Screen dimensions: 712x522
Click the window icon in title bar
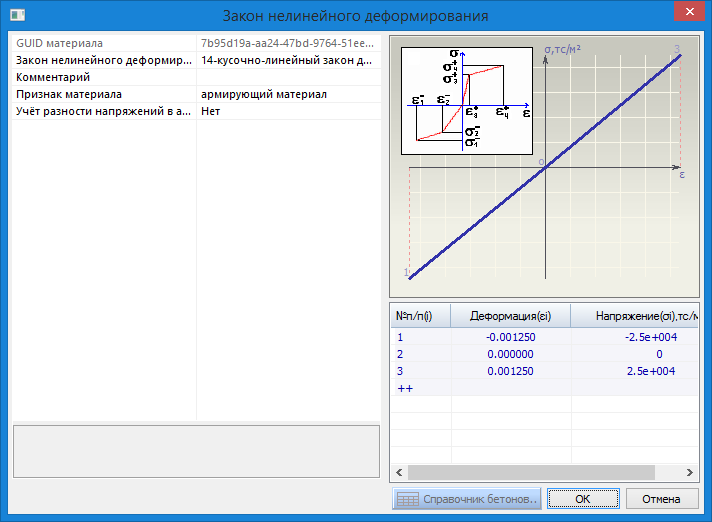(14, 14)
